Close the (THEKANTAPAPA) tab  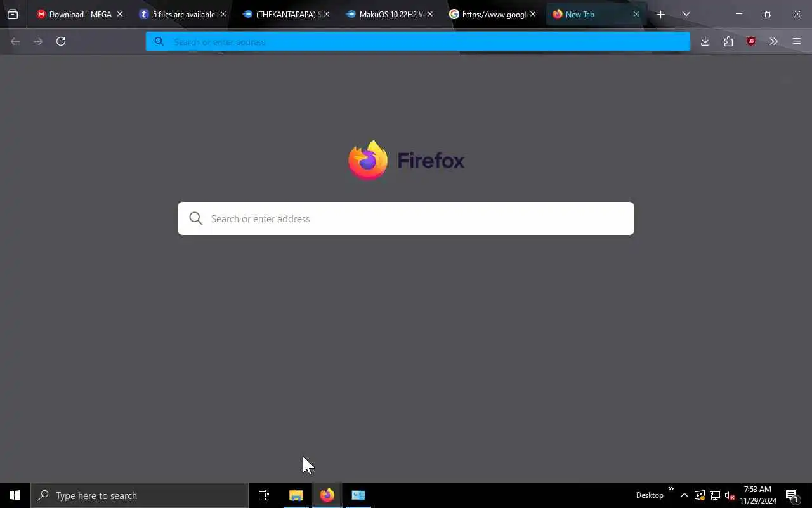pos(326,14)
